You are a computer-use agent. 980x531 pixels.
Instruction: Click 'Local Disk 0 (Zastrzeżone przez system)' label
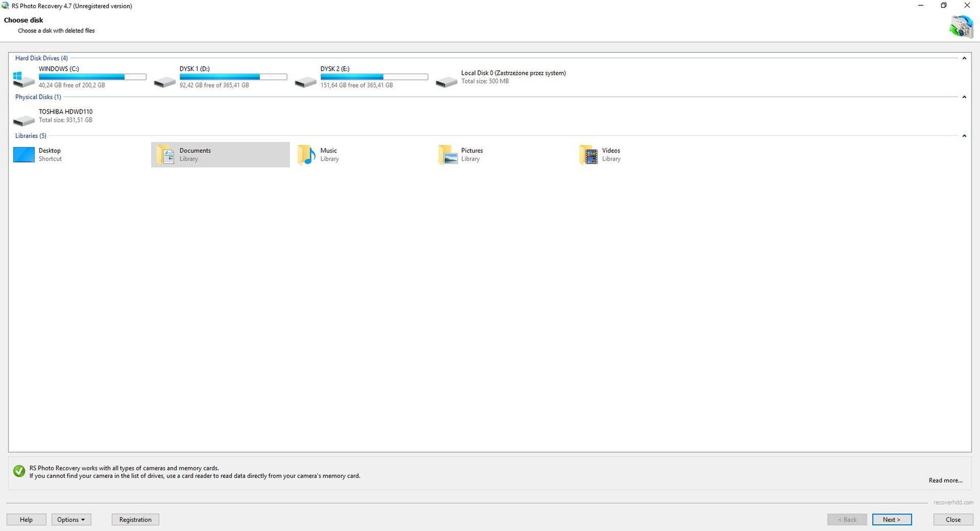click(x=513, y=73)
